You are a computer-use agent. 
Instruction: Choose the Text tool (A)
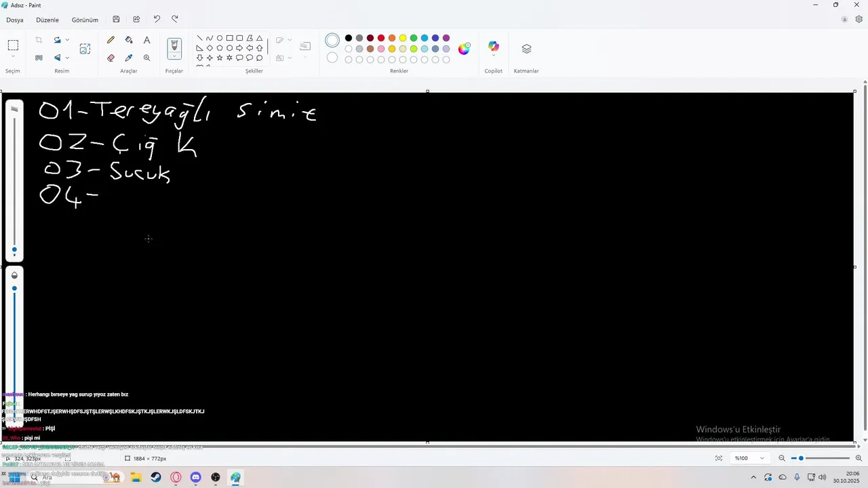coord(146,40)
